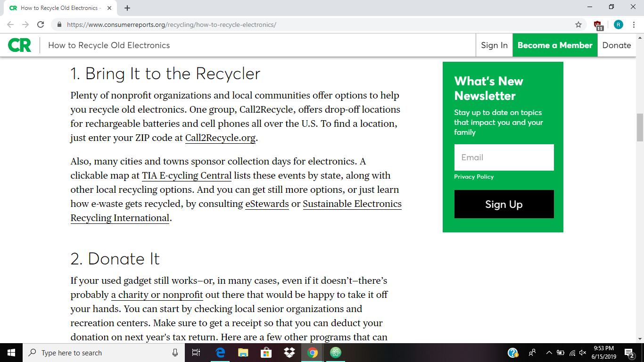
Task: Click the vertical page scrollbar thumb
Action: click(640, 127)
